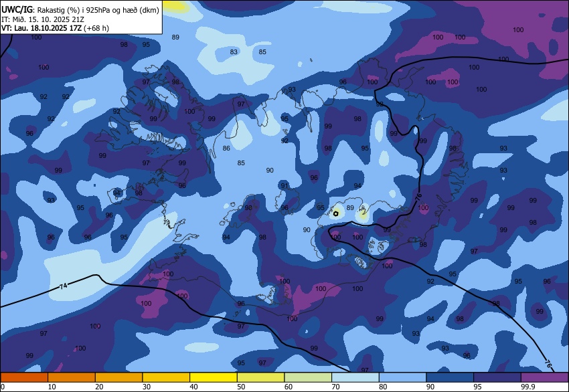Pick the 70–80 pale blue legend swatch
The image size is (569, 392).
(x=355, y=377)
